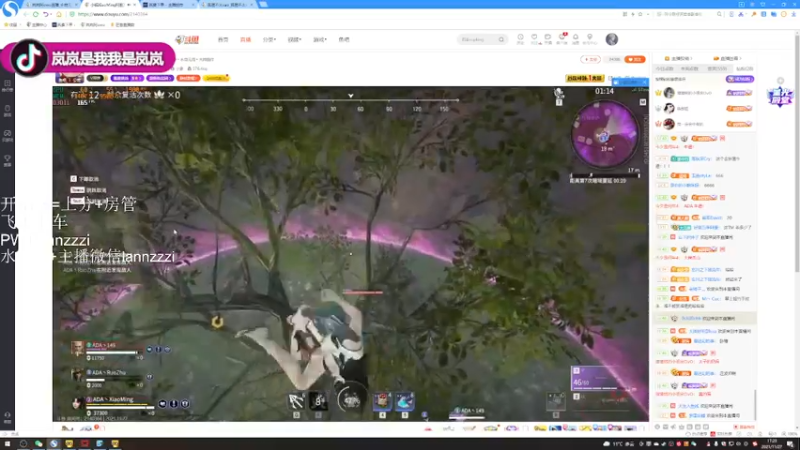Screen dimensions: 800x450
Task: Click the blue item slot in game hotbar
Action: coord(405,401)
